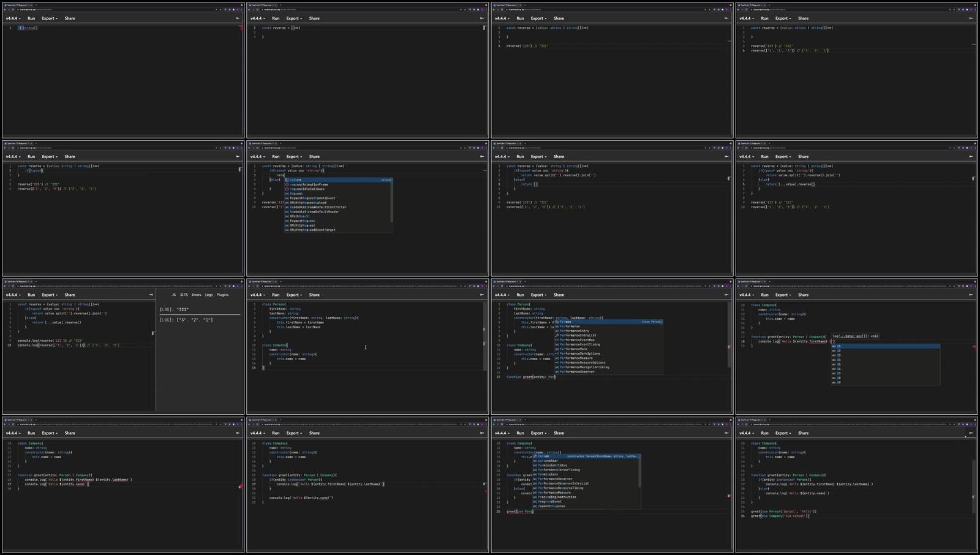Viewport: 980px width, 555px height.
Task: Open the v4.4.4 version dropdown in the top-left screenshot
Action: (13, 18)
